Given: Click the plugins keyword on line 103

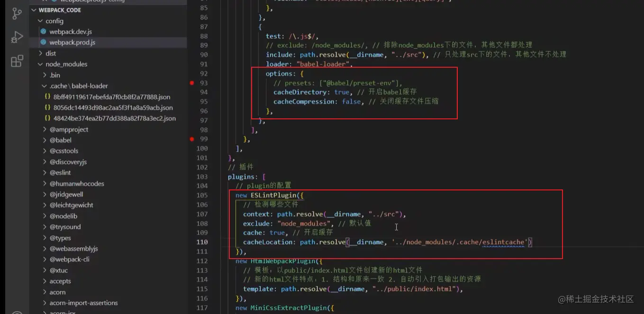Looking at the screenshot, I should pyautogui.click(x=241, y=177).
